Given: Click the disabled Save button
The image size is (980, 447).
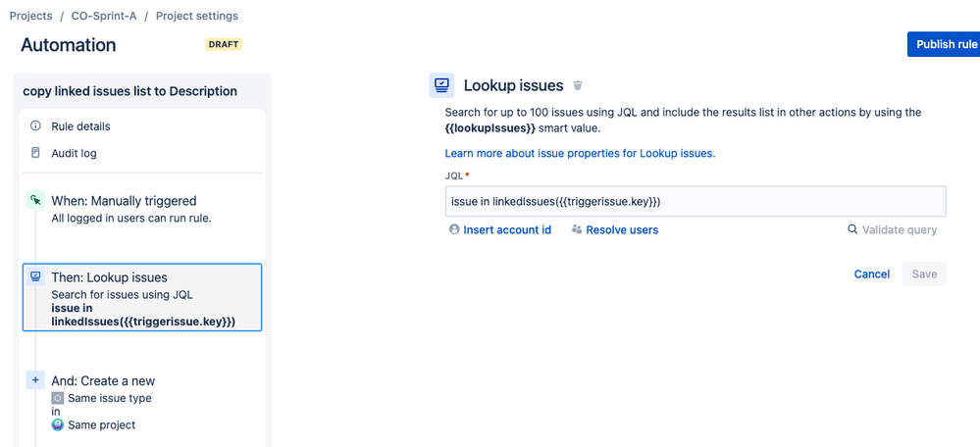Looking at the screenshot, I should pos(924,274).
